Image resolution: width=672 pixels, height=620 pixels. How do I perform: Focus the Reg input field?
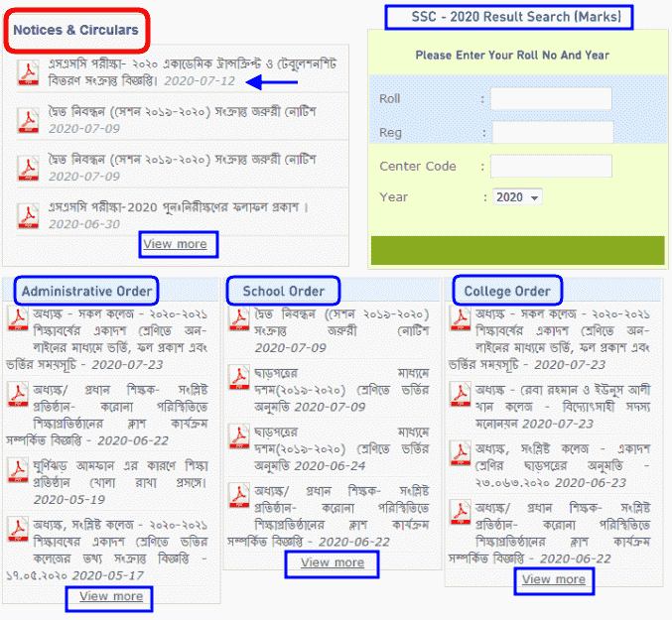(553, 132)
